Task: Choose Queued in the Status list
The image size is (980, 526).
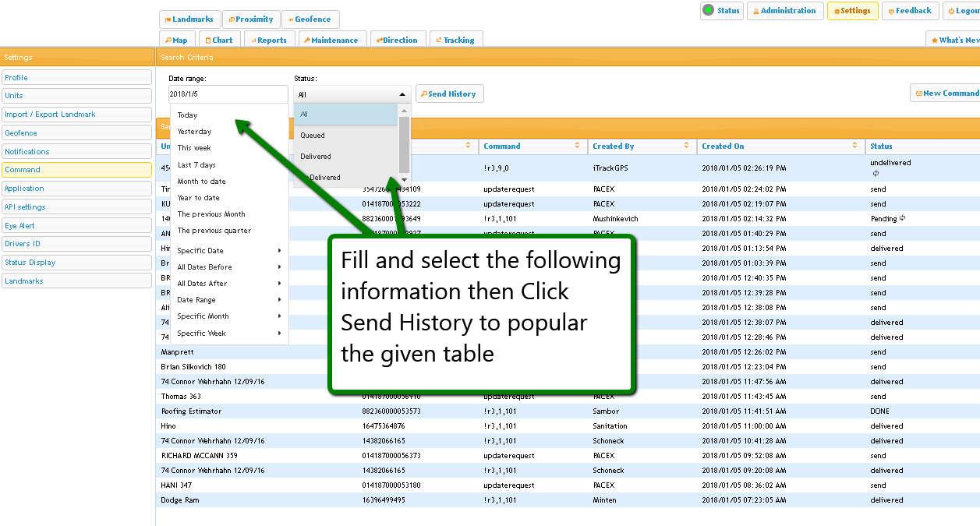Action: 313,136
